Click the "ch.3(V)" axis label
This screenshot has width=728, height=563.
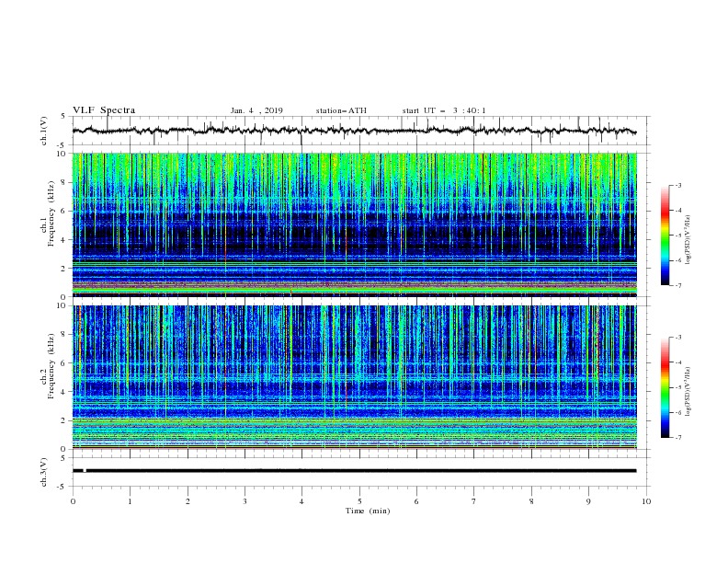click(x=44, y=472)
